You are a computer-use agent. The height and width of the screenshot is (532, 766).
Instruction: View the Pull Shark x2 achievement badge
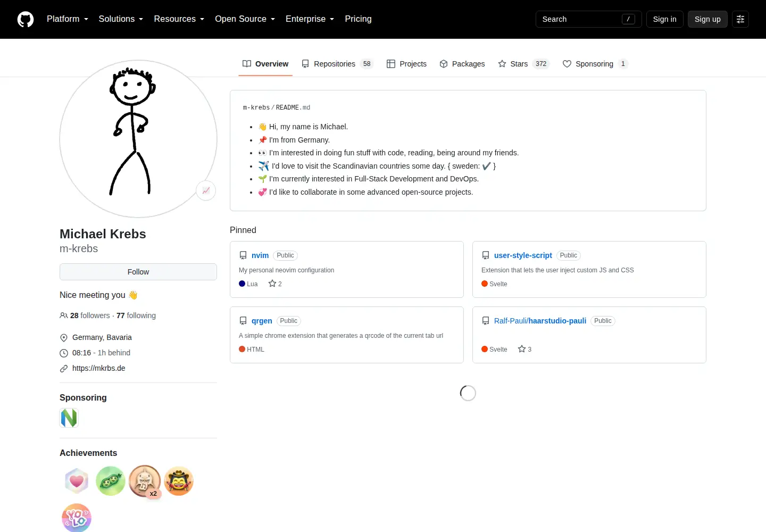click(145, 481)
